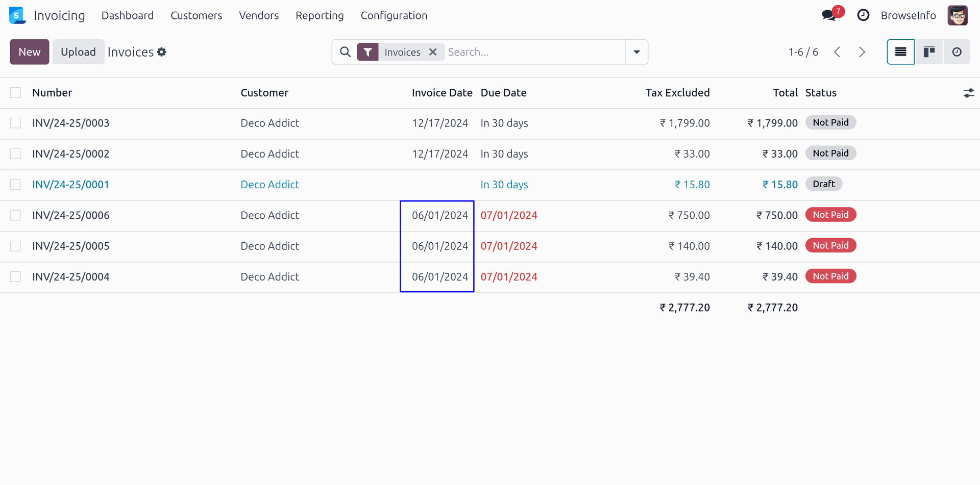Open the Reporting menu
This screenshot has width=980, height=485.
coord(320,15)
